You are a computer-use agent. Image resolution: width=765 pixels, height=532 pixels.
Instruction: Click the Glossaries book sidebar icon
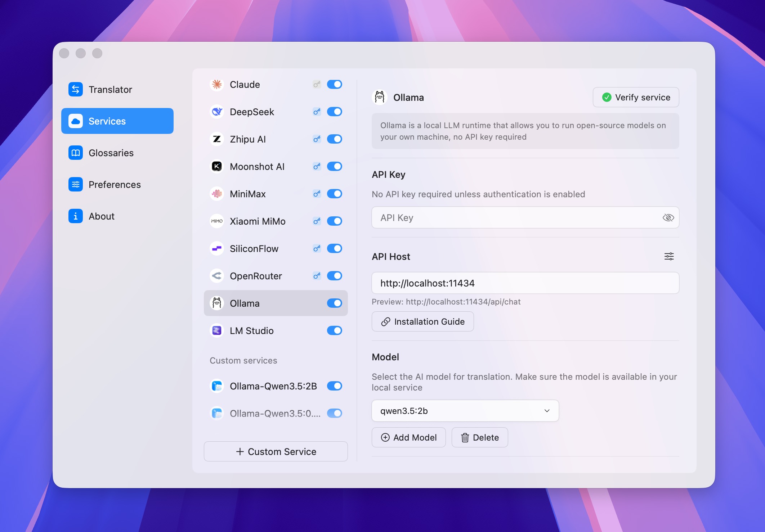(x=76, y=153)
